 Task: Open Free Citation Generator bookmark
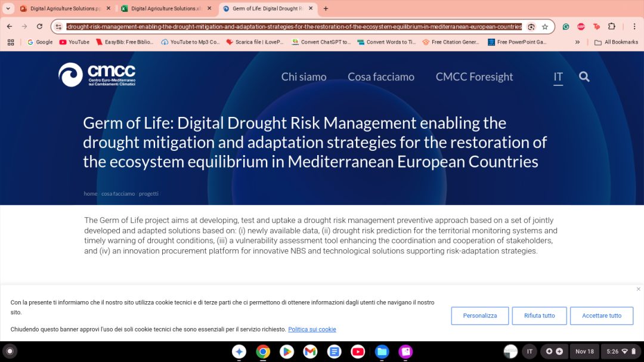(x=451, y=42)
